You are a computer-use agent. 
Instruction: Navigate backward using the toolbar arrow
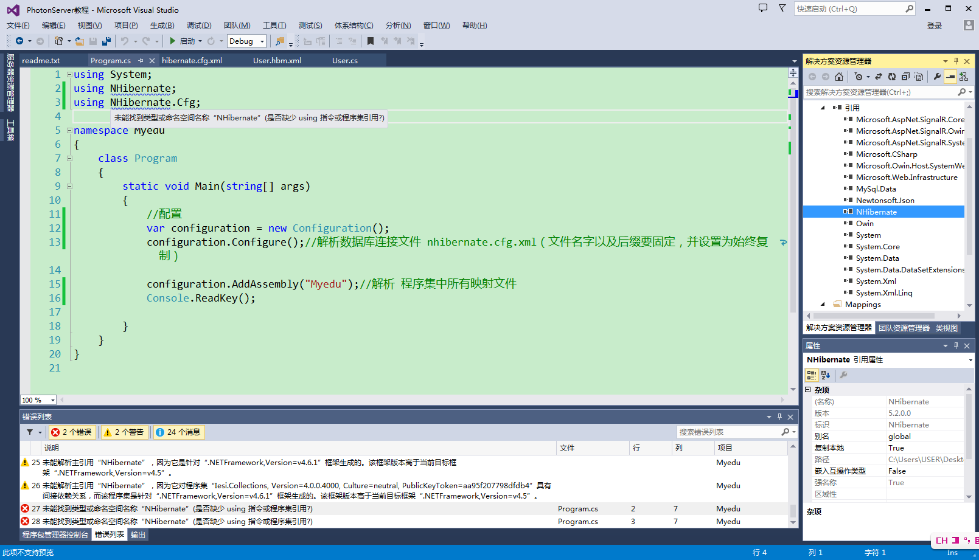click(x=19, y=41)
